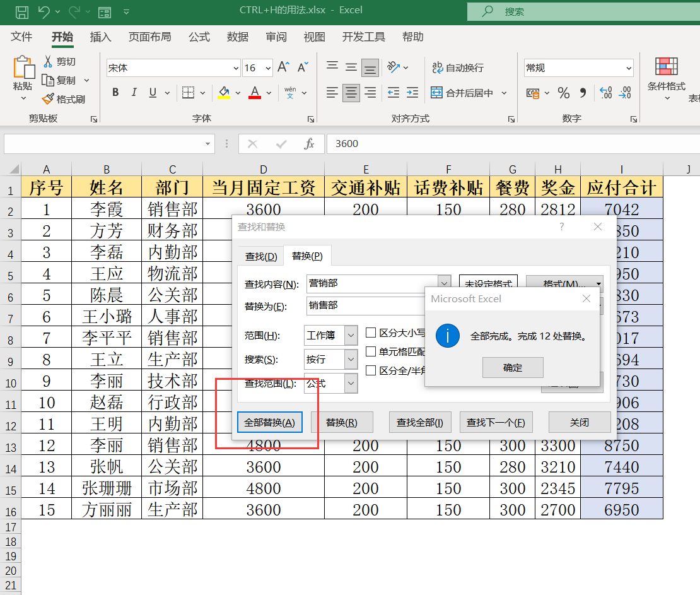Switch to the 公式 ribbon tab
Image resolution: width=700 pixels, height=595 pixels.
(x=199, y=37)
